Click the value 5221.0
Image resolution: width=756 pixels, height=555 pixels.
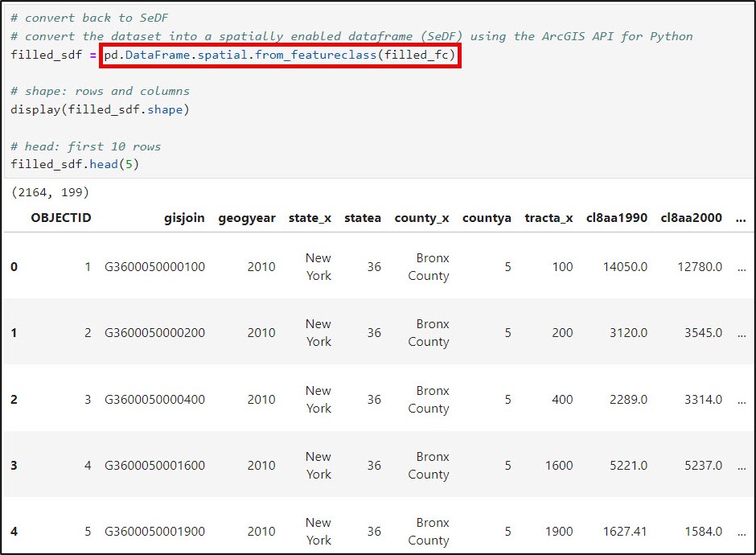(x=629, y=465)
